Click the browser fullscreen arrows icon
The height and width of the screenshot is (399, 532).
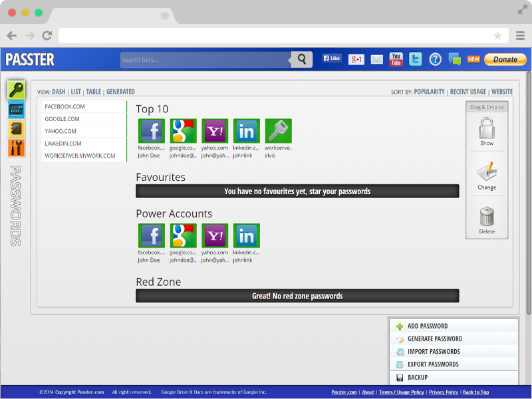tap(523, 9)
